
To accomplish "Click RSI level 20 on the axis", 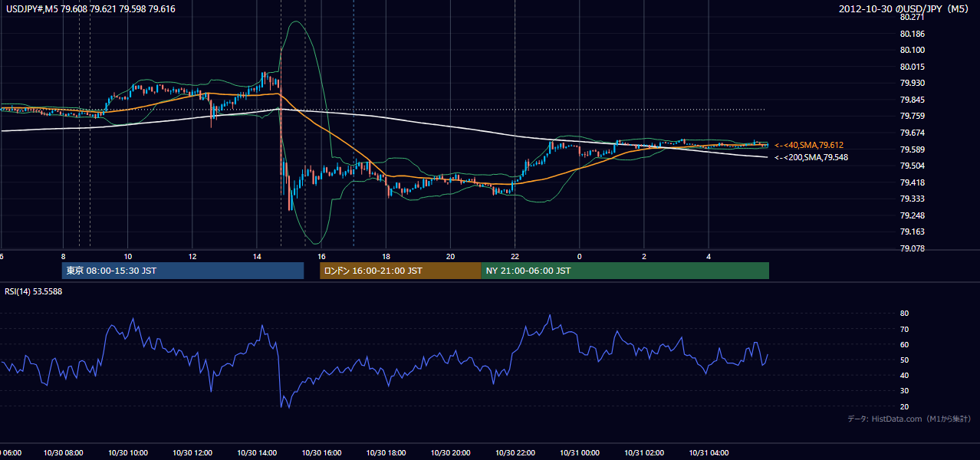I will pyautogui.click(x=905, y=406).
